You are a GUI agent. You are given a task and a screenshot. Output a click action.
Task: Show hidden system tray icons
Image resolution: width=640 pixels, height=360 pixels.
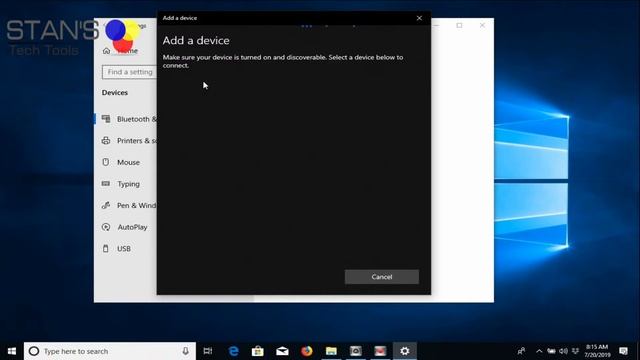point(539,351)
